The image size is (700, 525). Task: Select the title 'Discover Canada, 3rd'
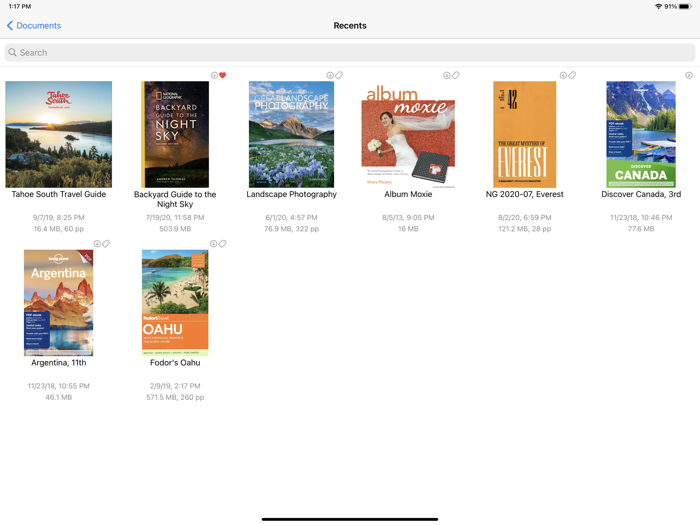click(x=641, y=194)
